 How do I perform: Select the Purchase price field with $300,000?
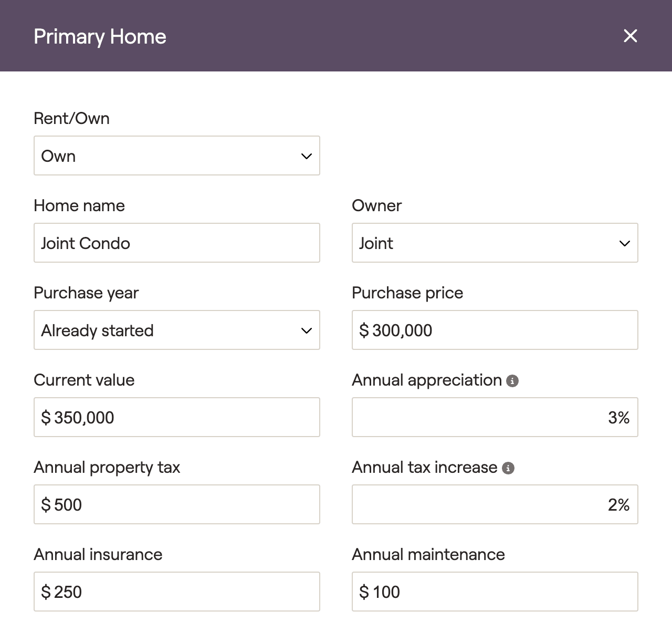[x=495, y=330]
